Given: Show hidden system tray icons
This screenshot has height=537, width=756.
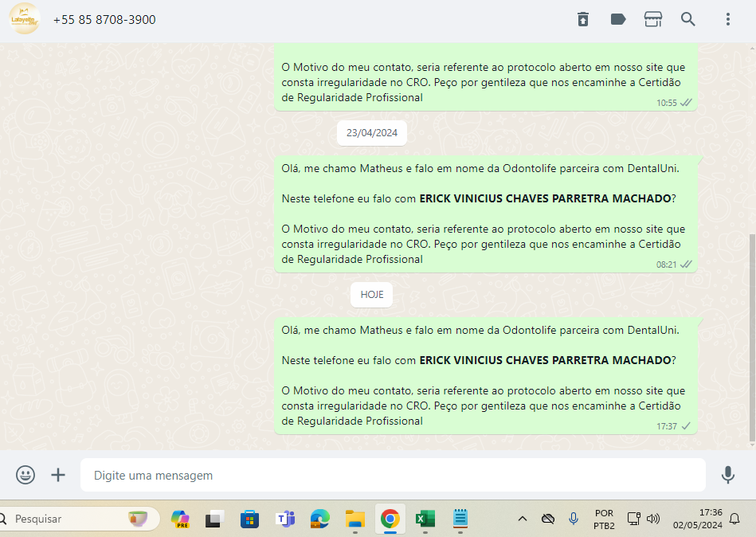Looking at the screenshot, I should 522,519.
